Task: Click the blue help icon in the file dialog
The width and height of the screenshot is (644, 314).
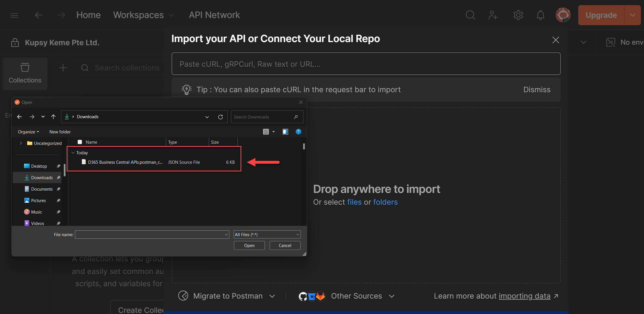Action: [298, 132]
